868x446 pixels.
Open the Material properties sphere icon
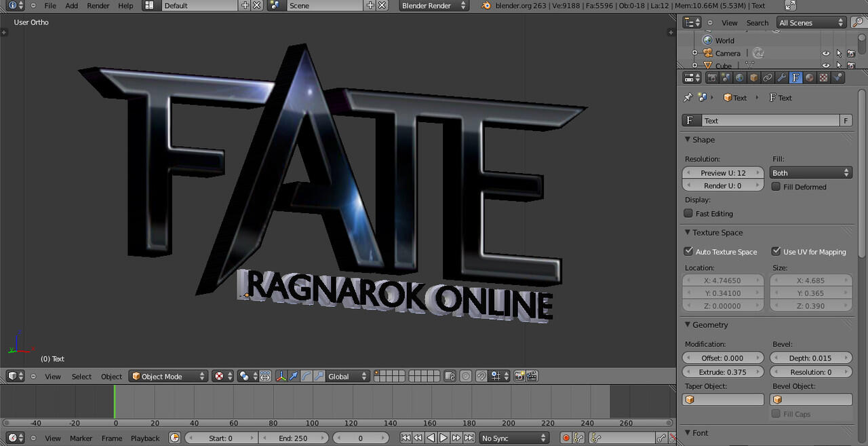point(809,77)
